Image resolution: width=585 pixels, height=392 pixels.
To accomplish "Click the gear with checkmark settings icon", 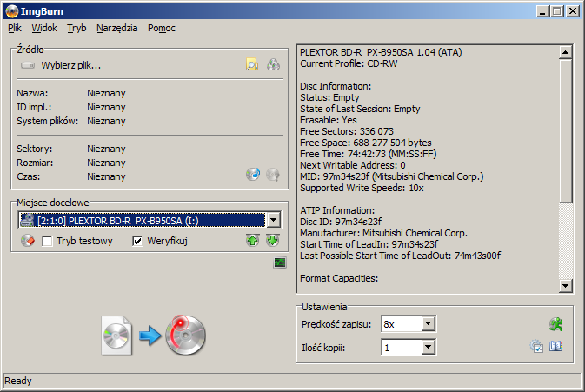I will tap(536, 346).
